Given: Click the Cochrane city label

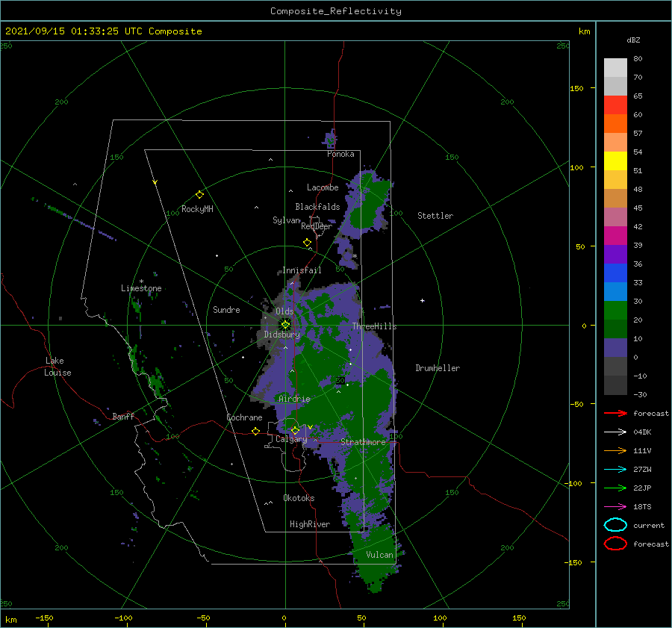Looking at the screenshot, I should click(244, 417).
